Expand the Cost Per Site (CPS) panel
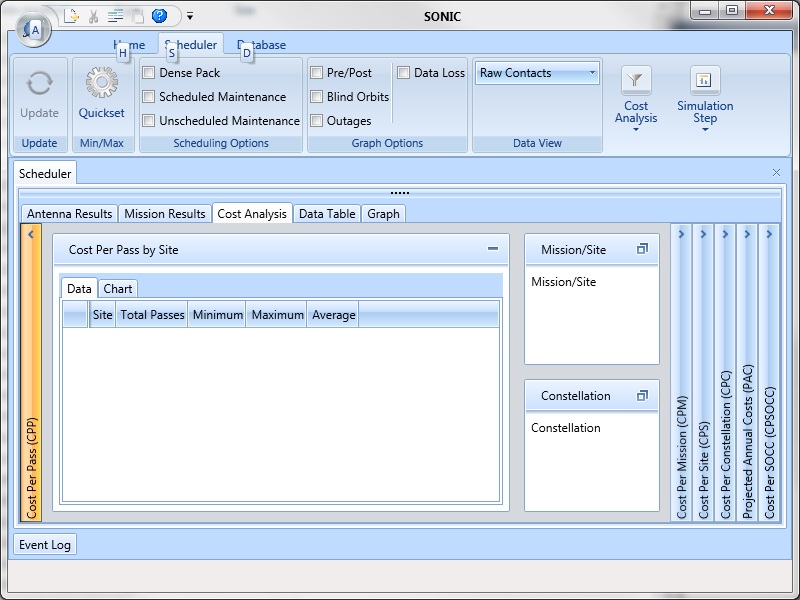The image size is (800, 600). 703,373
